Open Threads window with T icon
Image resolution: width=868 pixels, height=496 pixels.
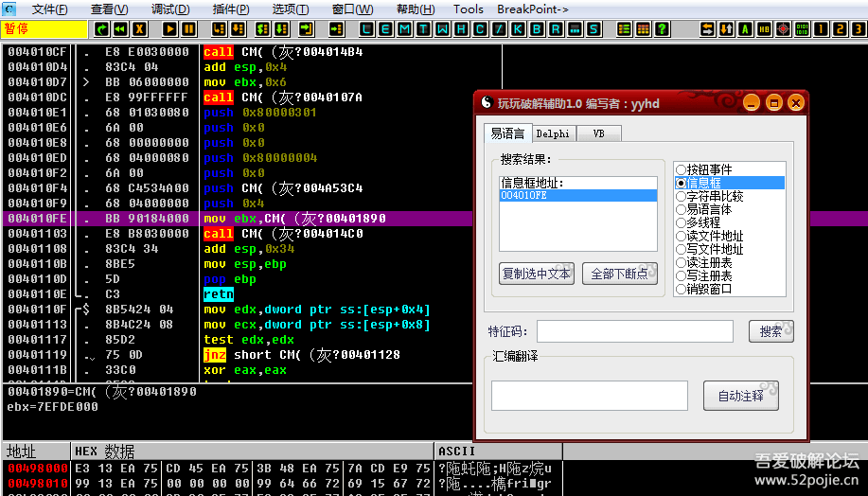(x=423, y=28)
